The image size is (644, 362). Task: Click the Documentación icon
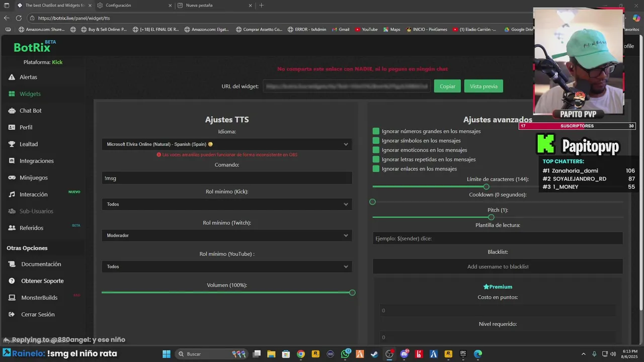[x=12, y=264]
